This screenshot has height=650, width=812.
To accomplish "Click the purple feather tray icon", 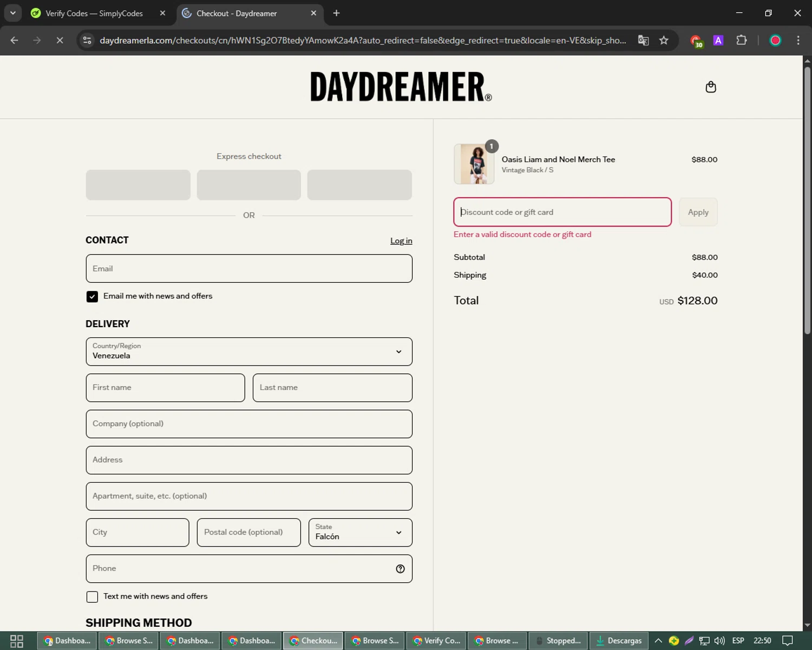I will point(689,641).
